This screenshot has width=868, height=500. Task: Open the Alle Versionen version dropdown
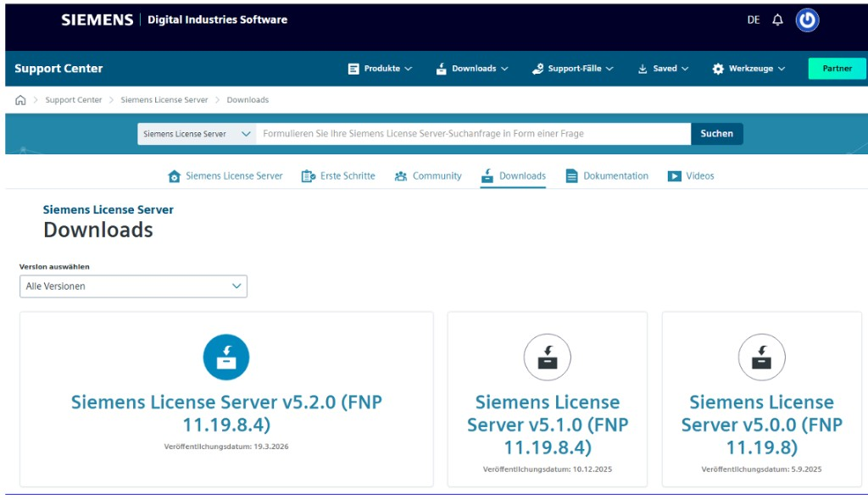[x=133, y=286]
